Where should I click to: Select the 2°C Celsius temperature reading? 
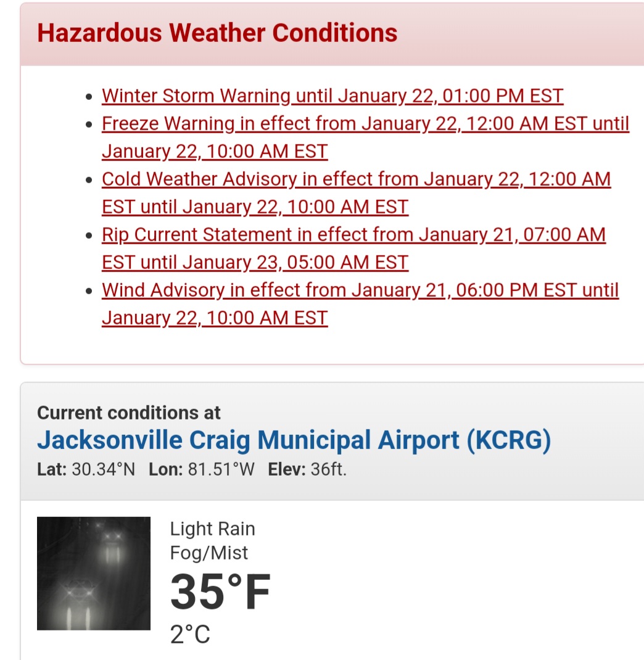190,634
